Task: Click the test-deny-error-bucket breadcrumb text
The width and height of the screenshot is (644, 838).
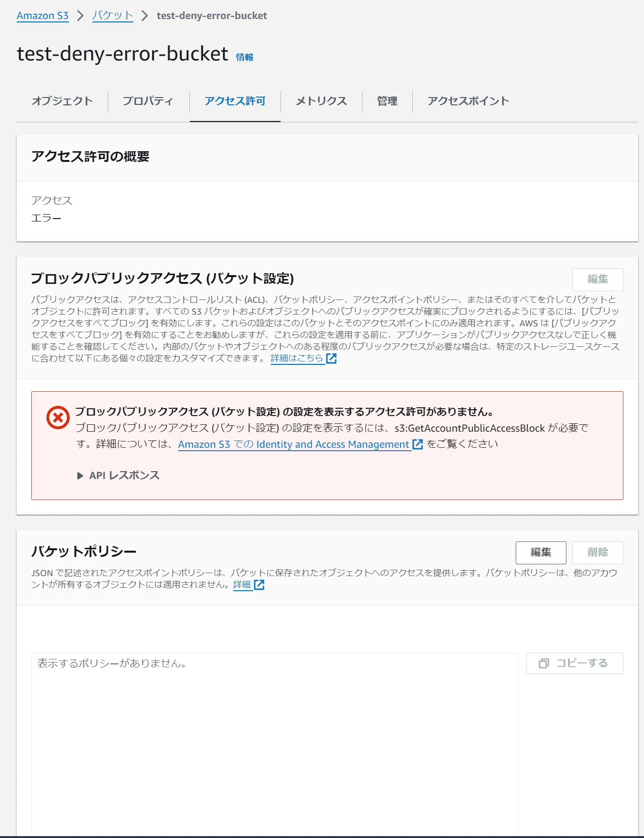Action: 212,16
